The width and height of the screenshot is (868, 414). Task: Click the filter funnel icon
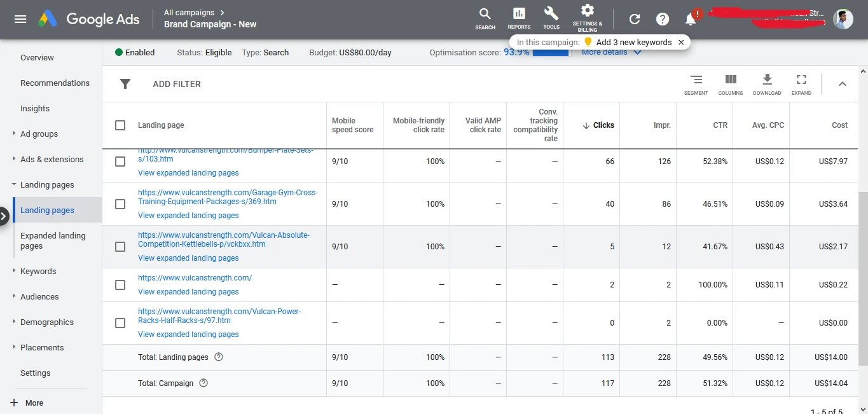pyautogui.click(x=125, y=84)
